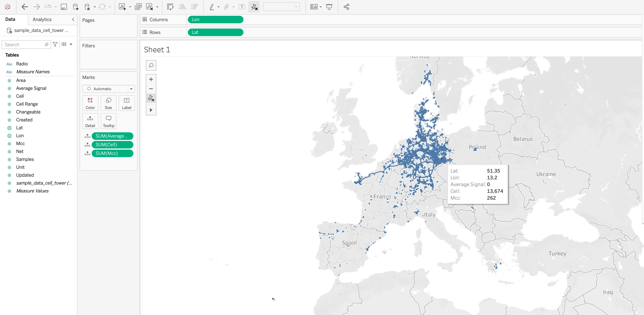Toggle the map pin reset button
644x315 pixels.
point(151,98)
